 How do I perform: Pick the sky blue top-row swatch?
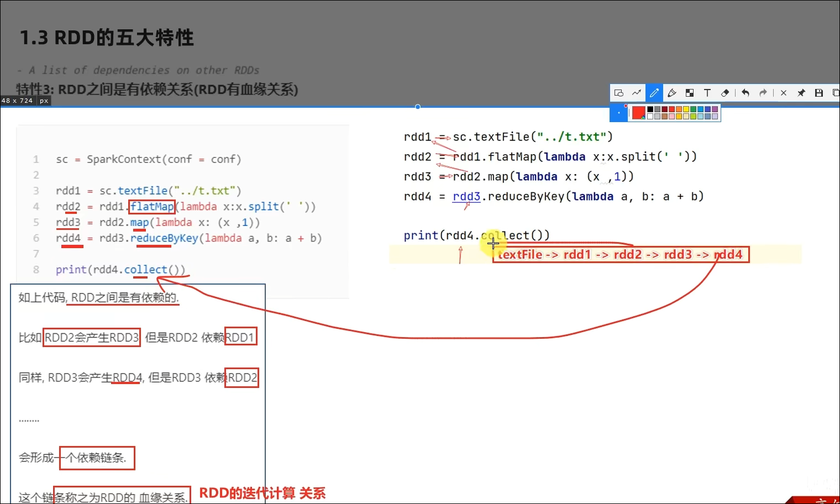[x=701, y=109]
